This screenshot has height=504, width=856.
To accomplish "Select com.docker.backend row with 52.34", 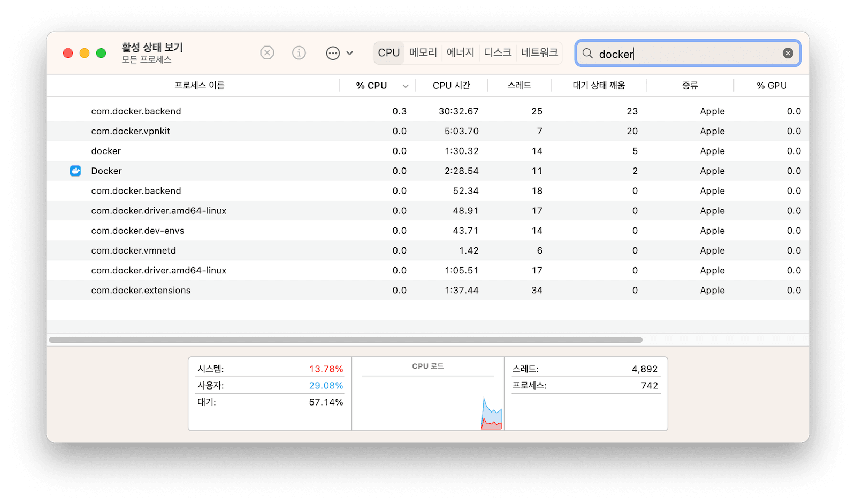I will (x=428, y=190).
